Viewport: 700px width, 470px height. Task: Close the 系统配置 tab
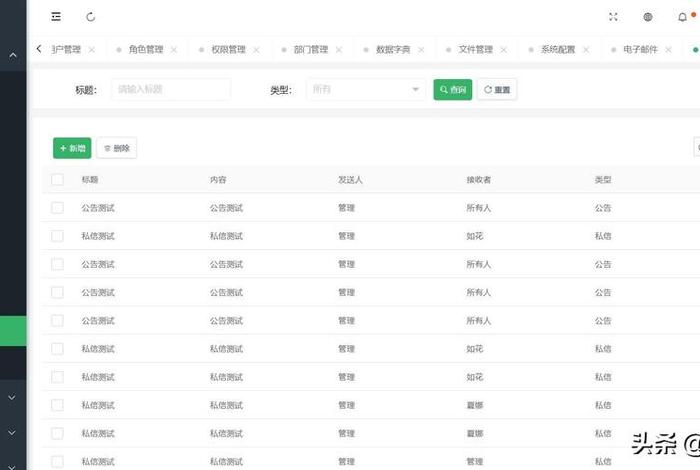pos(586,50)
